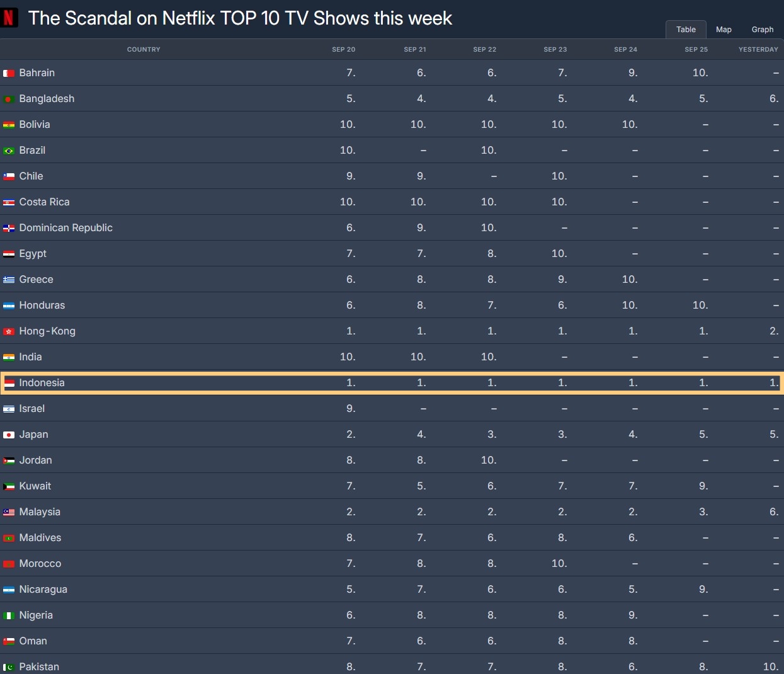The width and height of the screenshot is (784, 674).
Task: Click the Chile flag icon
Action: [x=9, y=177]
